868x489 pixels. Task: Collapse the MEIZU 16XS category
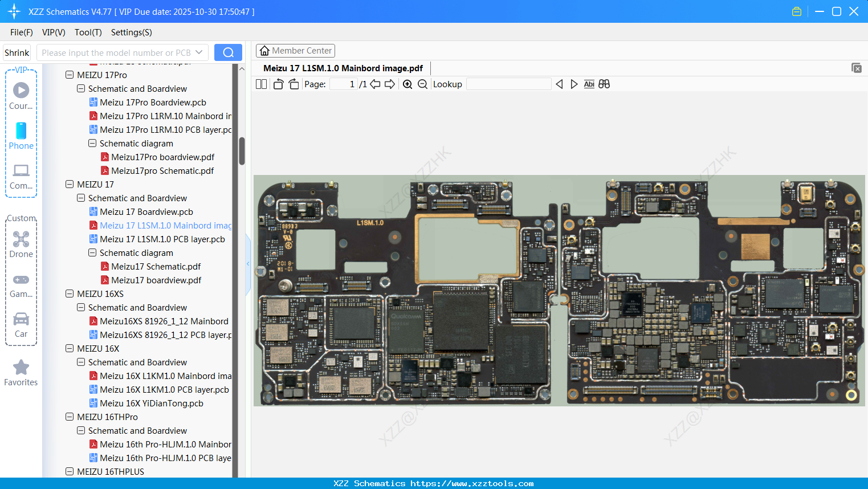click(x=70, y=294)
